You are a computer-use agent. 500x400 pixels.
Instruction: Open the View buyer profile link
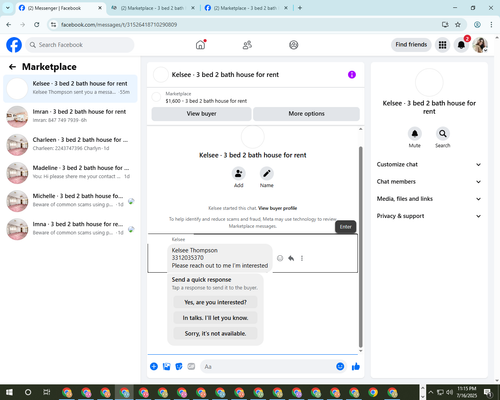coord(277,208)
